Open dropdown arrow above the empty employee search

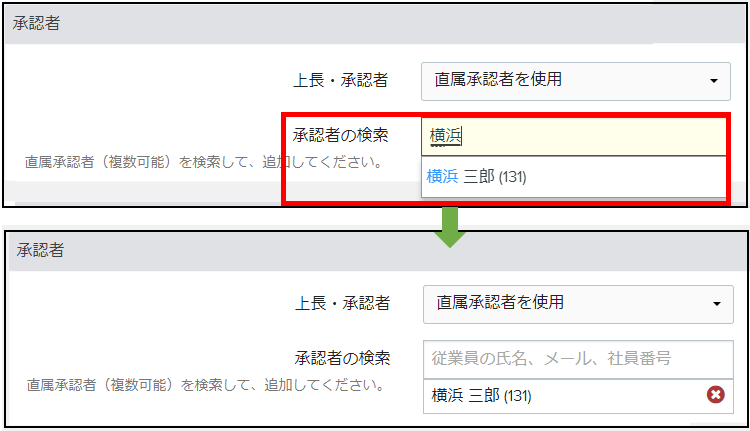717,304
